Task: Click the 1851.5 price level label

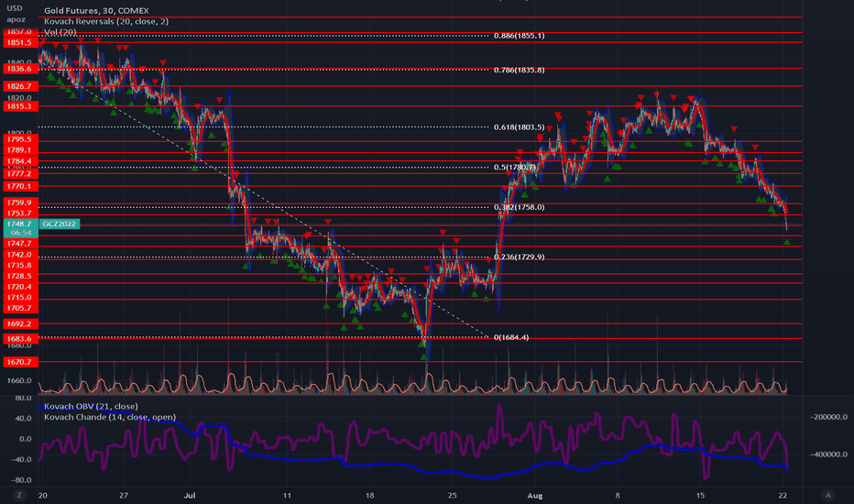Action: [21, 42]
